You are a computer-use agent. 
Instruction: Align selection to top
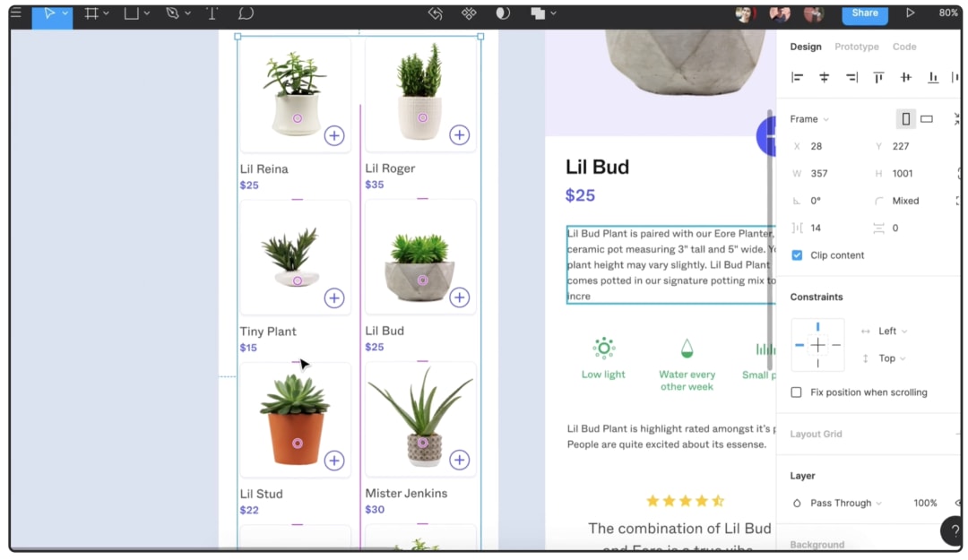point(878,77)
